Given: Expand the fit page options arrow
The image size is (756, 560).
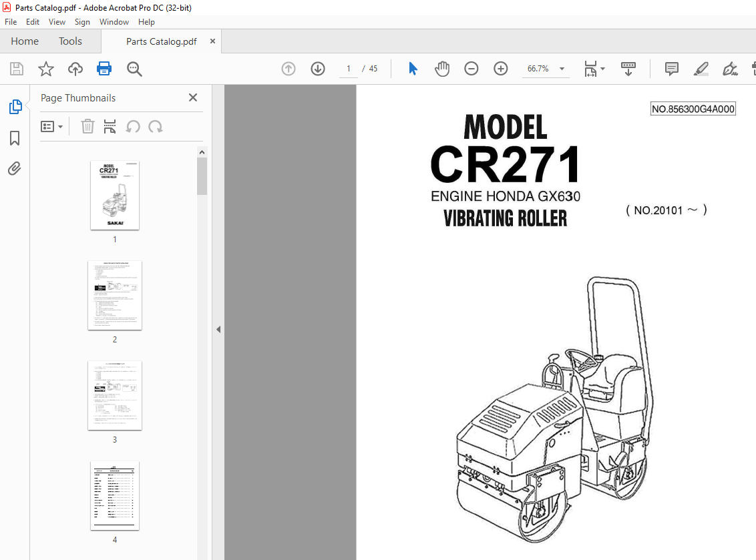Looking at the screenshot, I should pyautogui.click(x=602, y=69).
